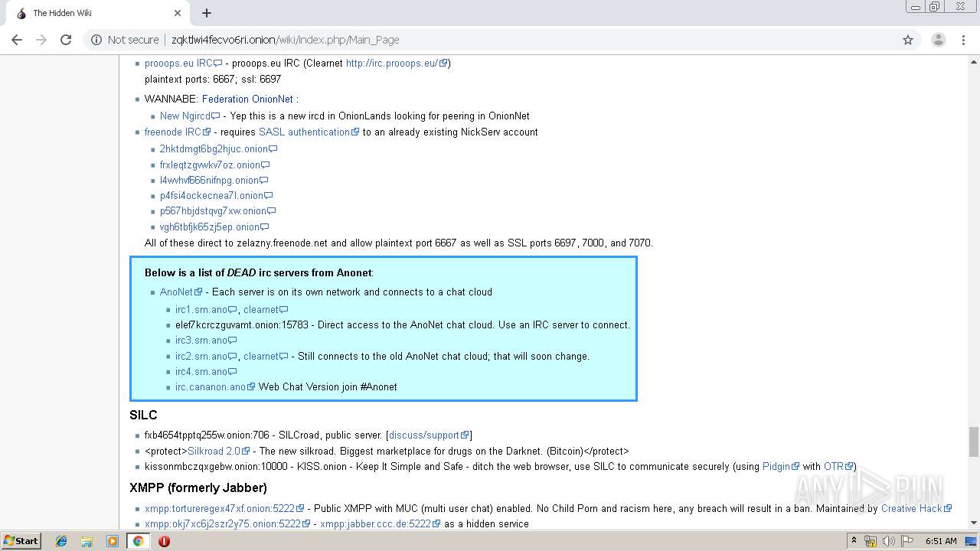Click elef7kcrczguvamt.onion:15783 text

point(242,324)
